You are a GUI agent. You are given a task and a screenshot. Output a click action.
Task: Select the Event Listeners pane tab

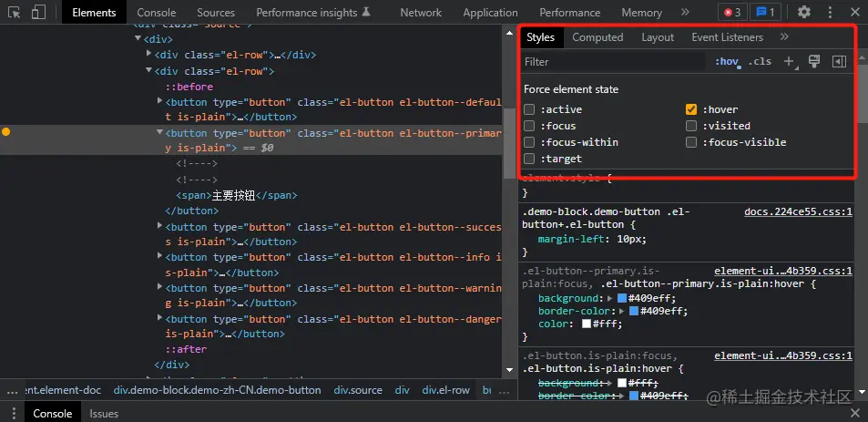coord(728,37)
